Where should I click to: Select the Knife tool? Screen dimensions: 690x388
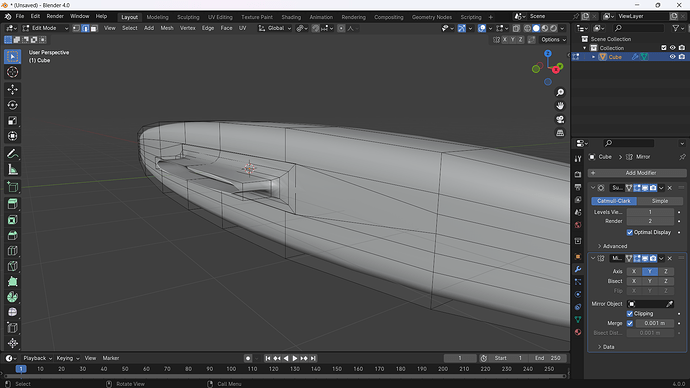tap(12, 266)
